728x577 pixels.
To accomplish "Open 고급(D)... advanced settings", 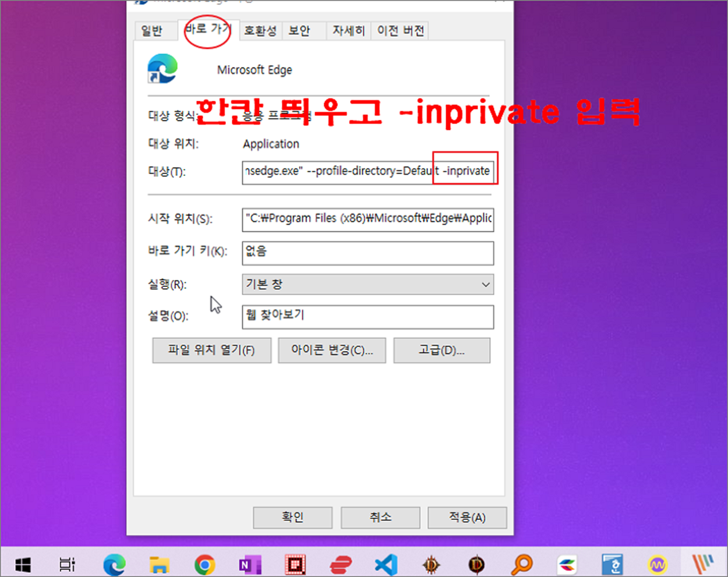I will click(x=442, y=351).
